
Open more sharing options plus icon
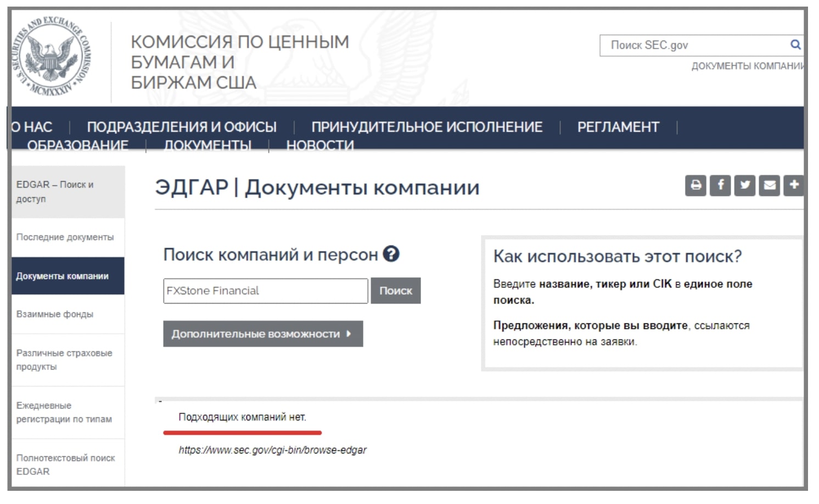point(793,185)
